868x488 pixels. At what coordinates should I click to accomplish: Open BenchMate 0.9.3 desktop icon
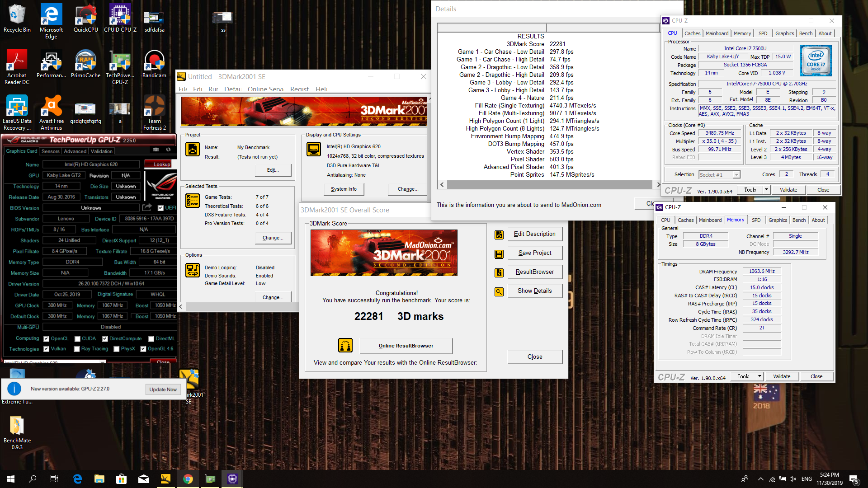point(17,433)
